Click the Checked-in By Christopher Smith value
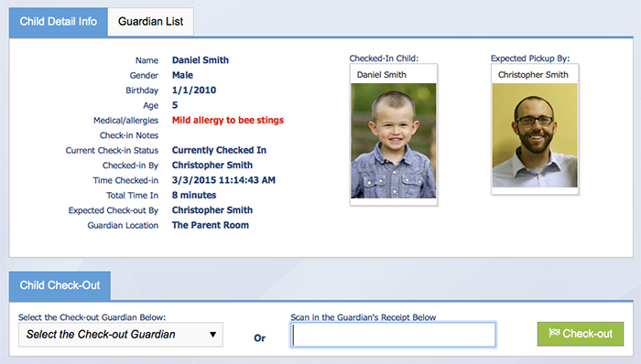641x364 pixels. [x=212, y=166]
